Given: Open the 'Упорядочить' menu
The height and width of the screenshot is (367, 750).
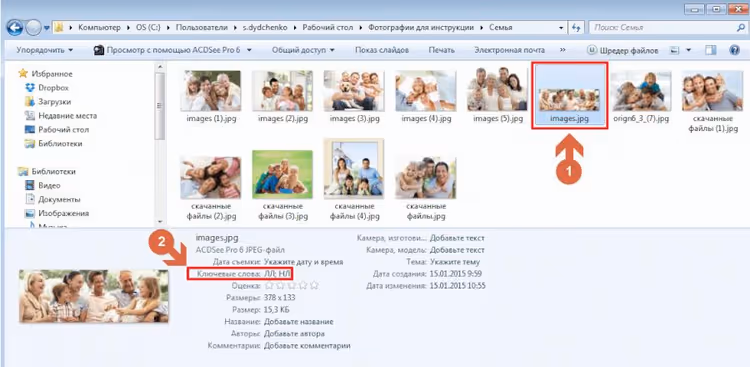Looking at the screenshot, I should click(x=44, y=50).
